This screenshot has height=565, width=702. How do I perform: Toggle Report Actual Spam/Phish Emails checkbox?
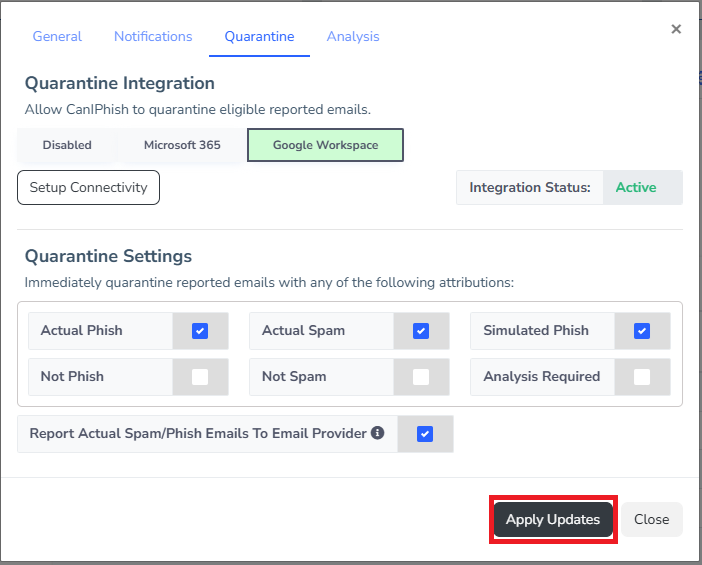(425, 434)
